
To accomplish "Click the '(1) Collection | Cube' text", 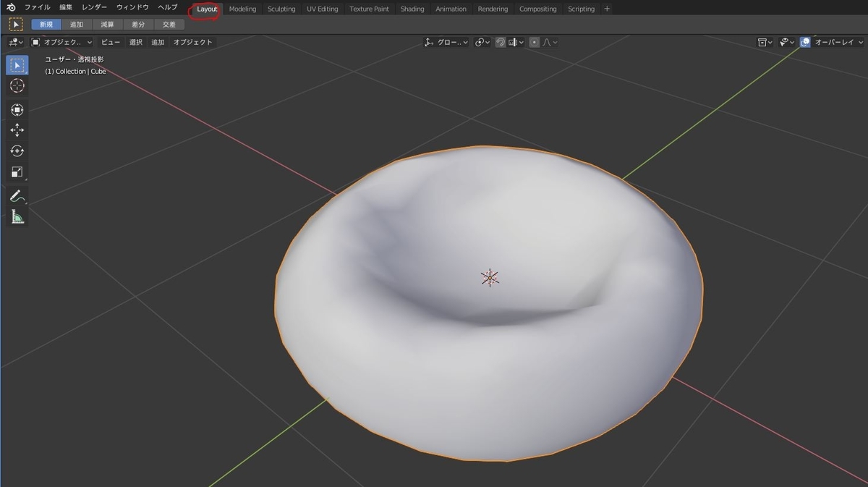I will pos(76,72).
